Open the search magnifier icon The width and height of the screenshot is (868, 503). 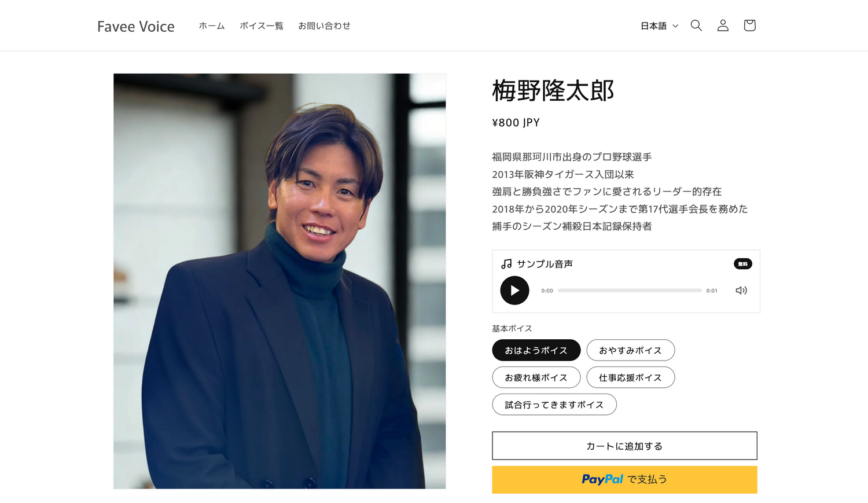[x=696, y=25]
